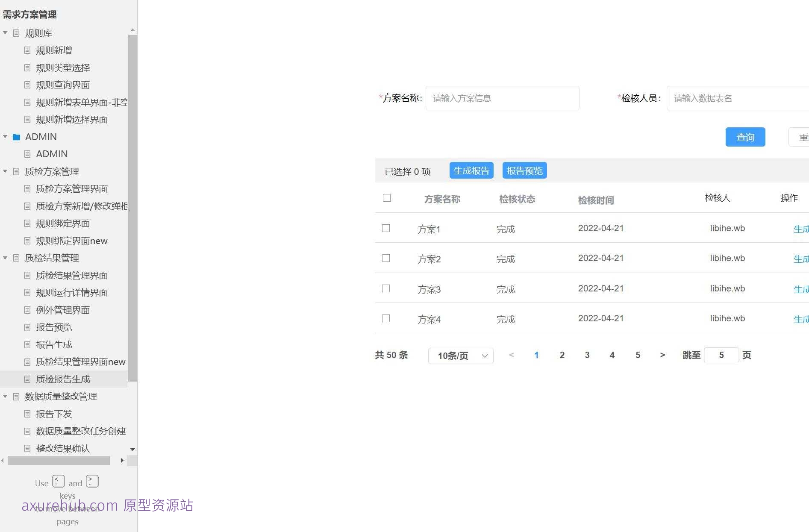The width and height of the screenshot is (809, 532).
Task: Check the select-all checkbox in table header
Action: click(386, 198)
